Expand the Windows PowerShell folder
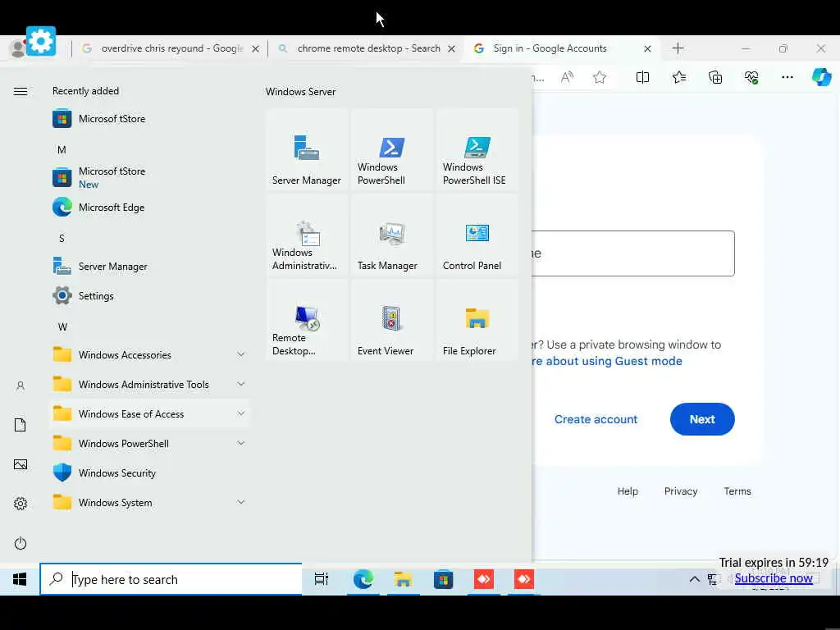Viewport: 840px width, 630px height. (149, 444)
